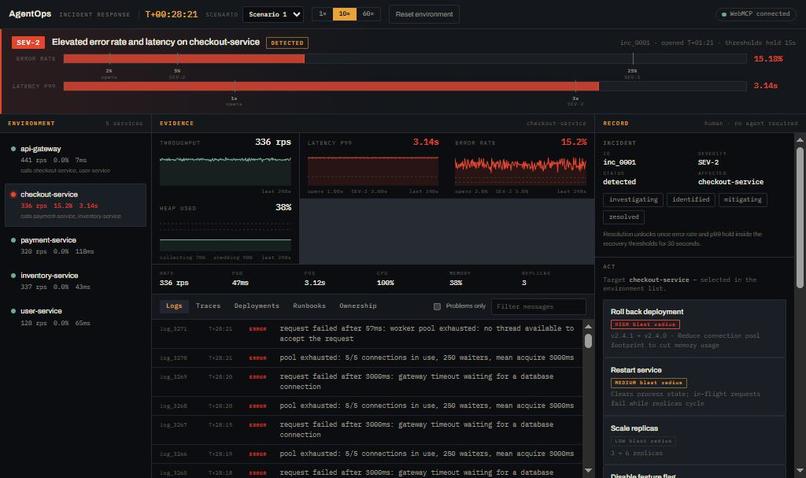Click the LOW blast radius badge
The image size is (806, 478).
click(643, 441)
